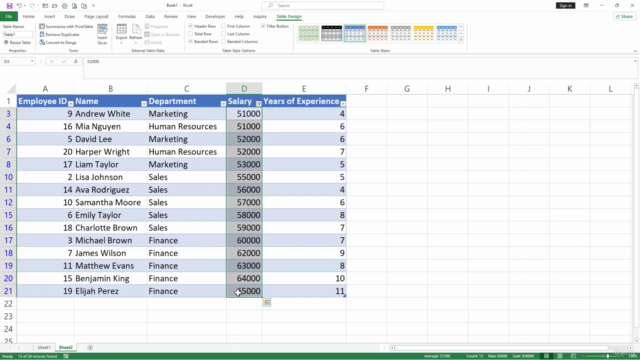Viewport: 640px width, 360px height.
Task: Open the Refresh dropdown
Action: 136,34
